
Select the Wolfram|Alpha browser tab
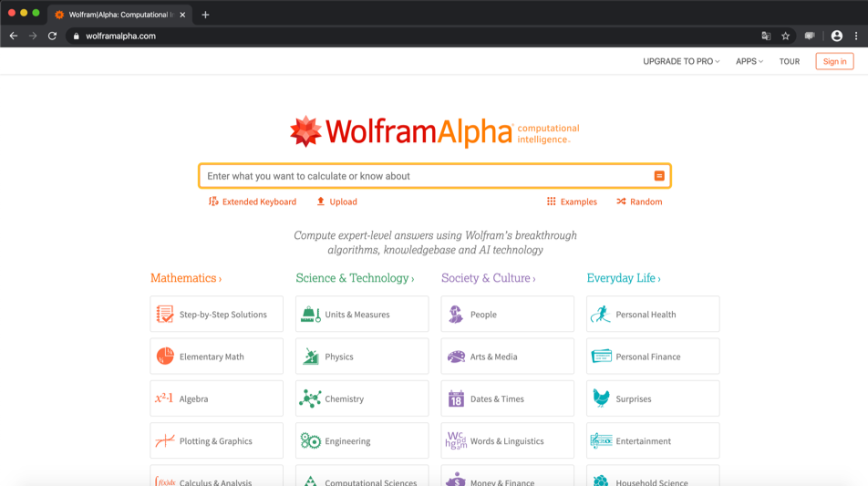[x=119, y=15]
